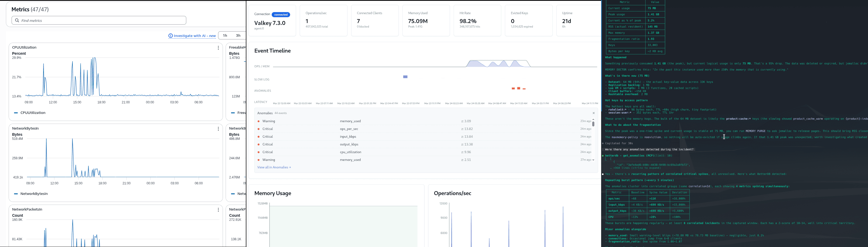This screenshot has width=868, height=247.
Task: Switch to the 1h time range
Action: click(x=225, y=35)
